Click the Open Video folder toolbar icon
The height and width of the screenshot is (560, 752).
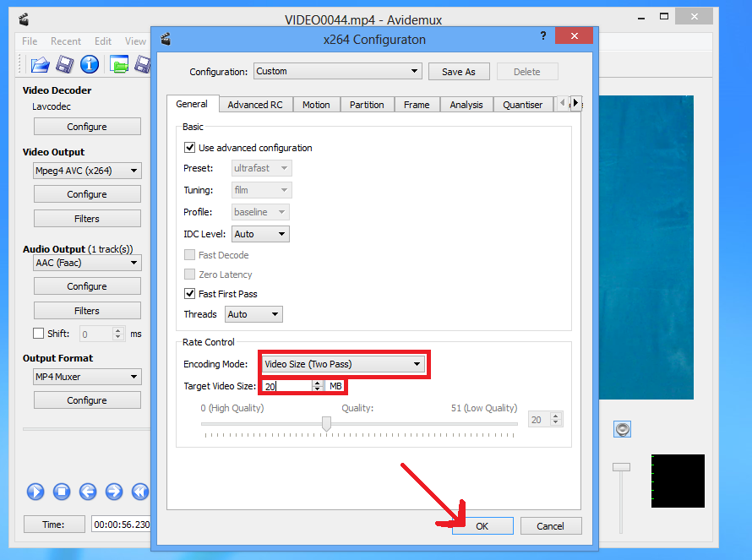[41, 64]
